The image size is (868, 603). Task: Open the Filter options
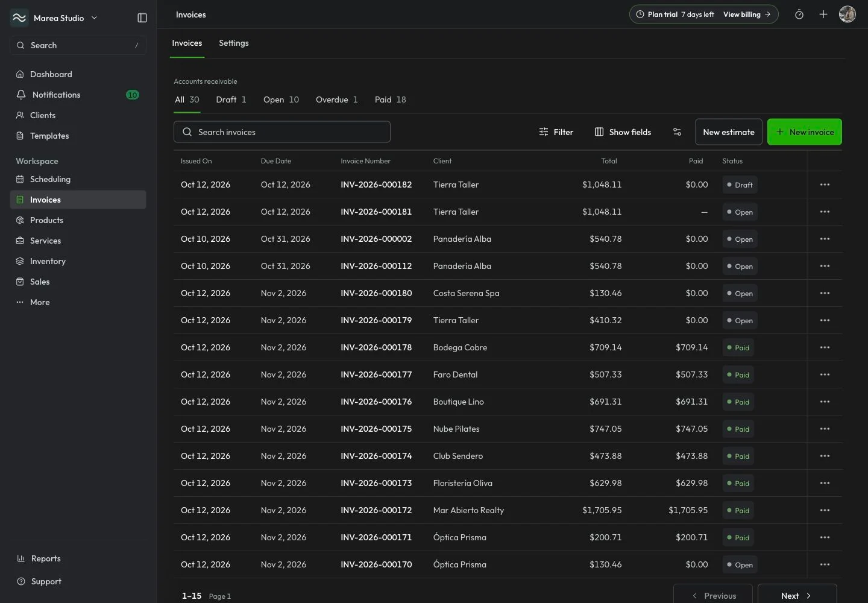(556, 132)
